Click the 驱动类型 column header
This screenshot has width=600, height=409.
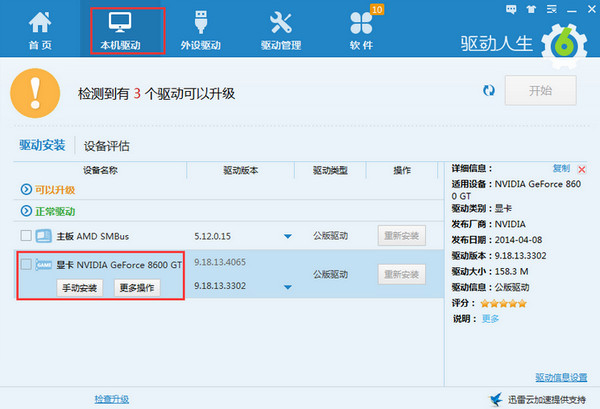pyautogui.click(x=330, y=170)
